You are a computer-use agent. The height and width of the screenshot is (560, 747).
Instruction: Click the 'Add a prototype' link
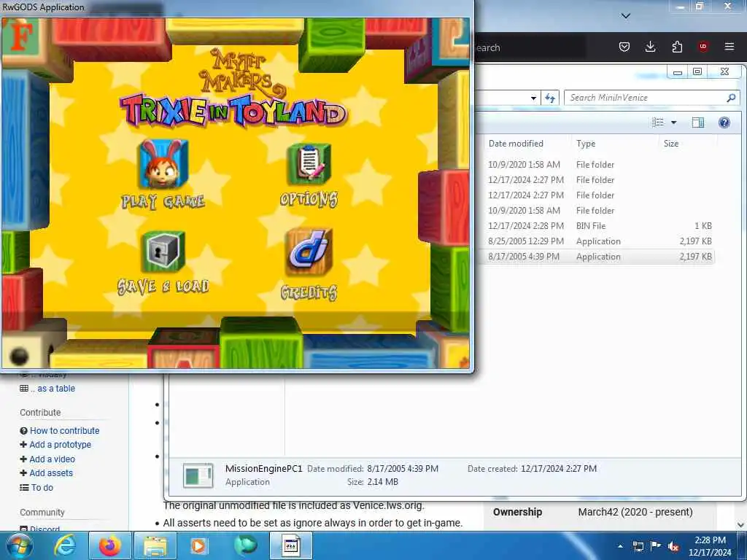(x=60, y=444)
